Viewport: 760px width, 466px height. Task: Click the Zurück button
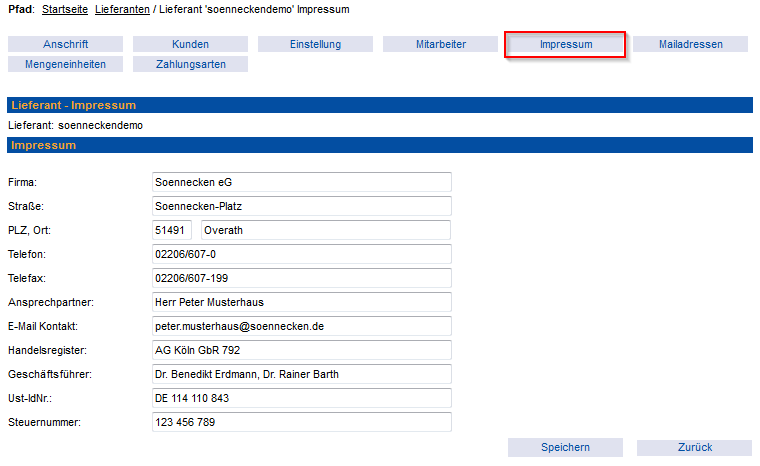tap(695, 447)
